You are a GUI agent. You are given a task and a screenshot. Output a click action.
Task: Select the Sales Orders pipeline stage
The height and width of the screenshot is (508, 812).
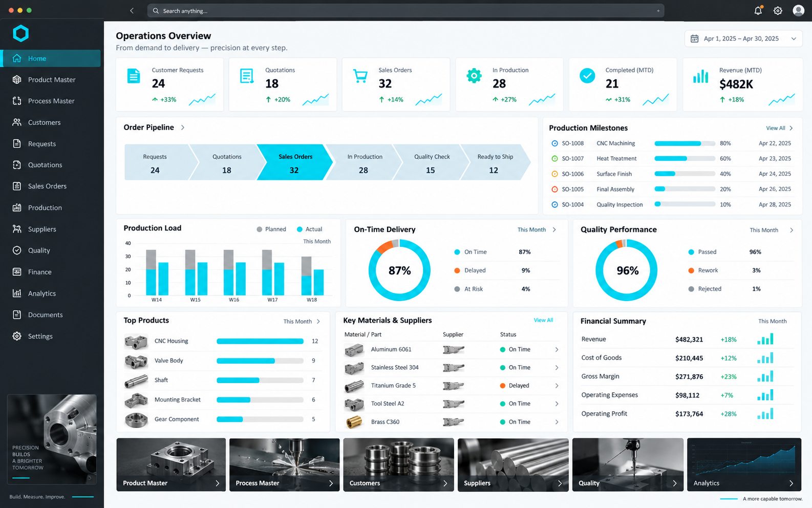(x=294, y=162)
